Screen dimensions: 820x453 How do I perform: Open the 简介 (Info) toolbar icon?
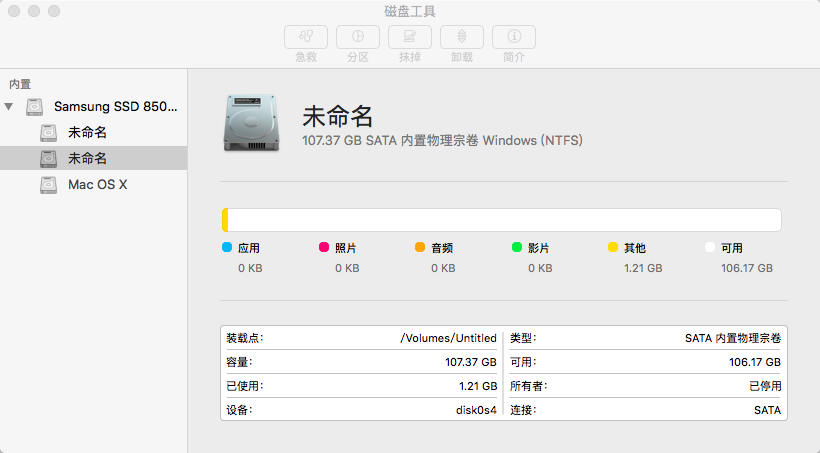tap(514, 37)
